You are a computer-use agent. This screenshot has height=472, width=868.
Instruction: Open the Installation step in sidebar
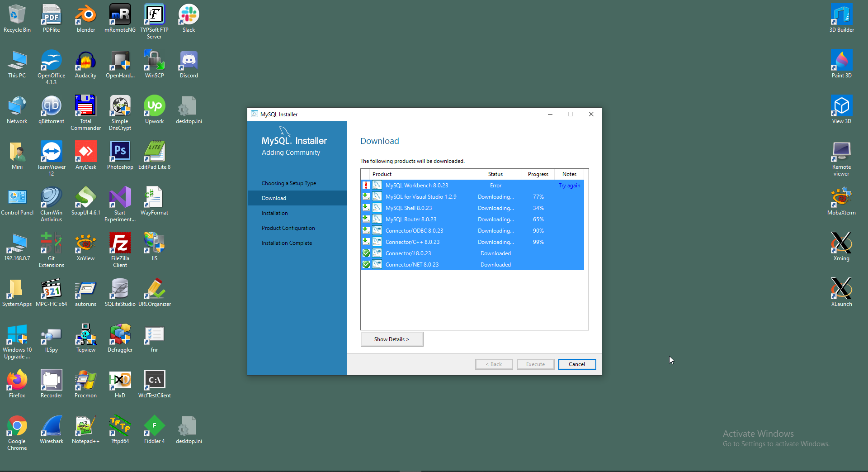coord(275,213)
